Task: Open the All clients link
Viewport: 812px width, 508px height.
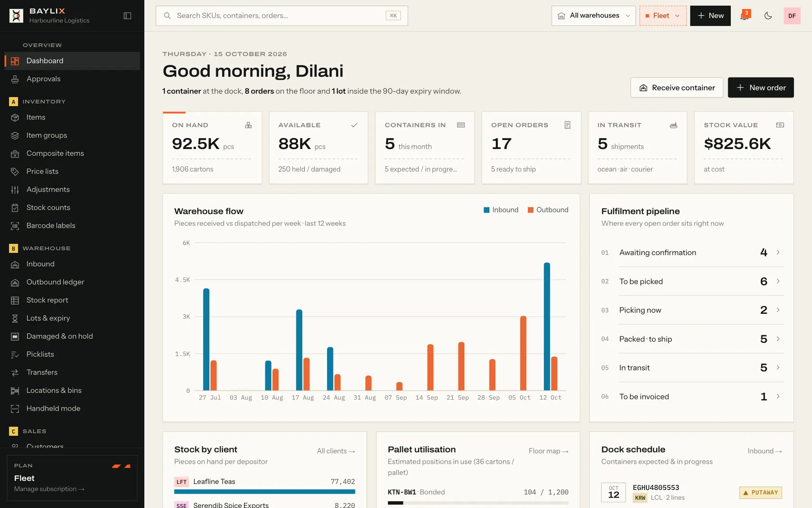Action: tap(336, 451)
